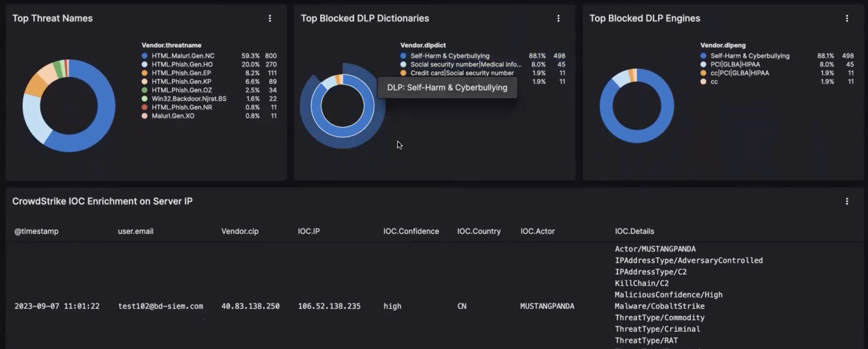Open CrowdStrike IOC Enrichment panel options menu
This screenshot has width=868, height=349.
pos(846,201)
